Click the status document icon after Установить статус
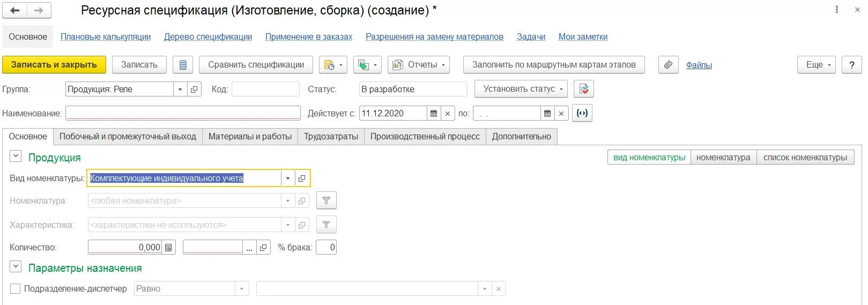The width and height of the screenshot is (868, 305). (x=583, y=89)
